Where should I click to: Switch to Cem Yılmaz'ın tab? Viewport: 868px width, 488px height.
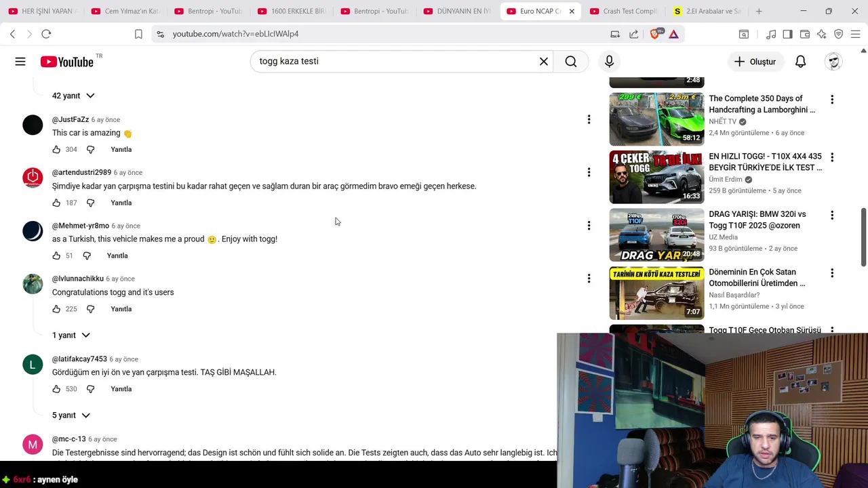125,12
